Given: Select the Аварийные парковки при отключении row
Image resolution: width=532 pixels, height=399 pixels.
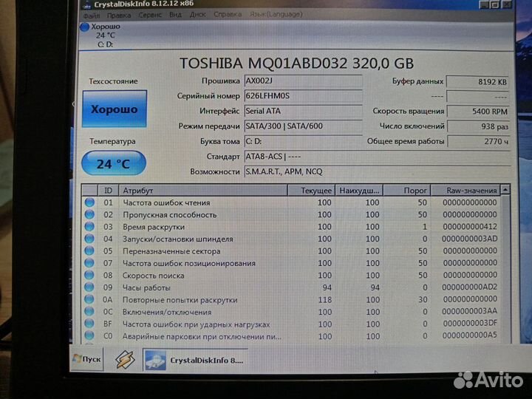Looking at the screenshot, I should point(291,336).
